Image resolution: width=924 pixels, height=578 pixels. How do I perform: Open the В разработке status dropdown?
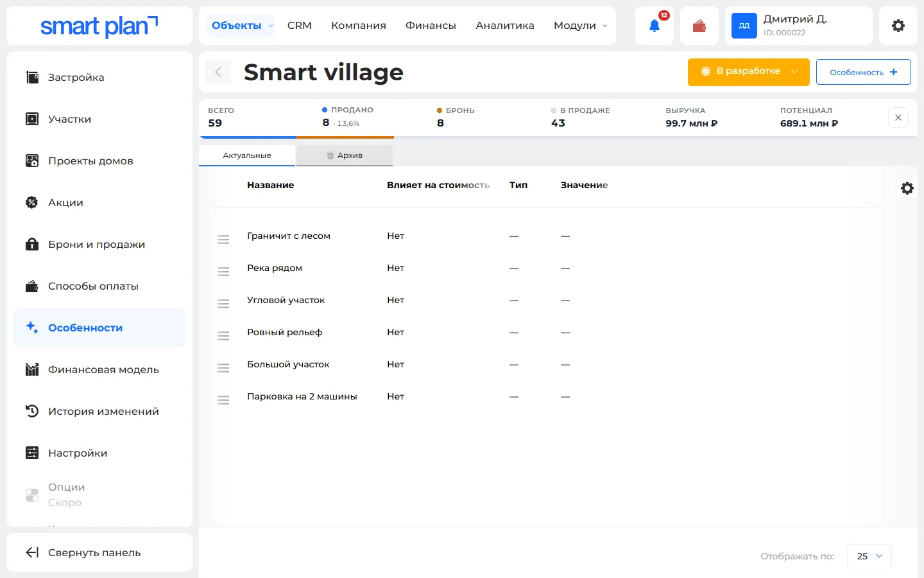(x=749, y=71)
